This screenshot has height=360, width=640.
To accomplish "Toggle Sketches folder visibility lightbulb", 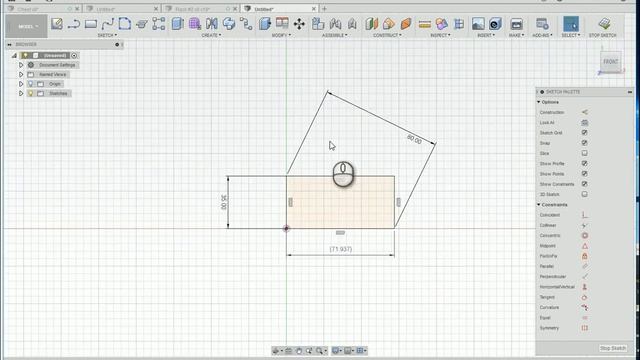I will coord(31,93).
